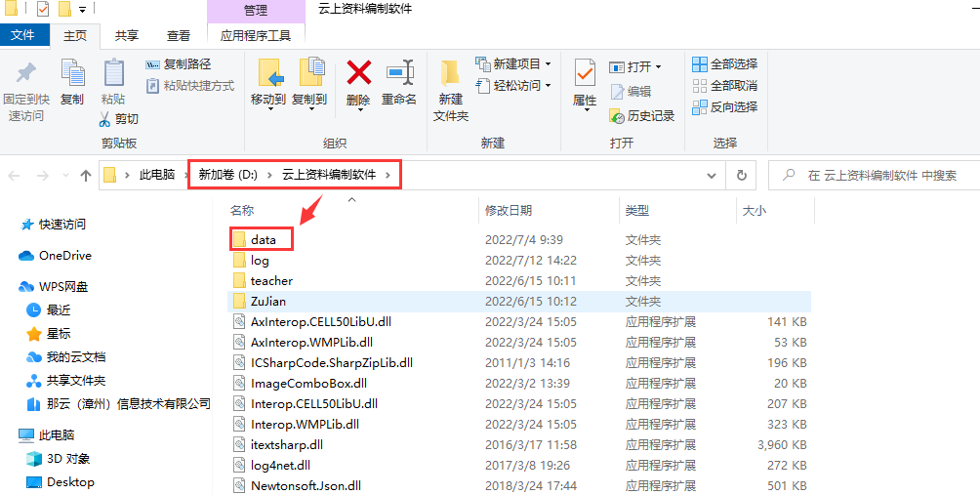
Task: Expand the Move To dropdown arrow
Action: coord(271,110)
